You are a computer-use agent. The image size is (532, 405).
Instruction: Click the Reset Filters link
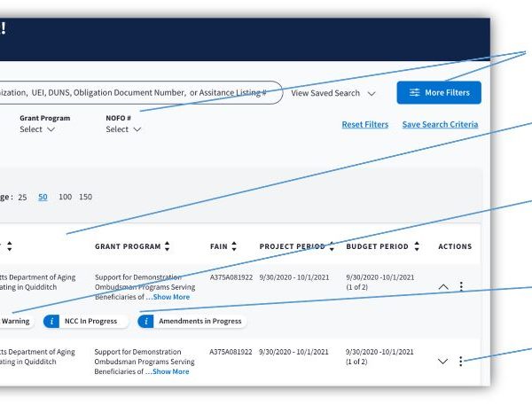[x=364, y=125]
